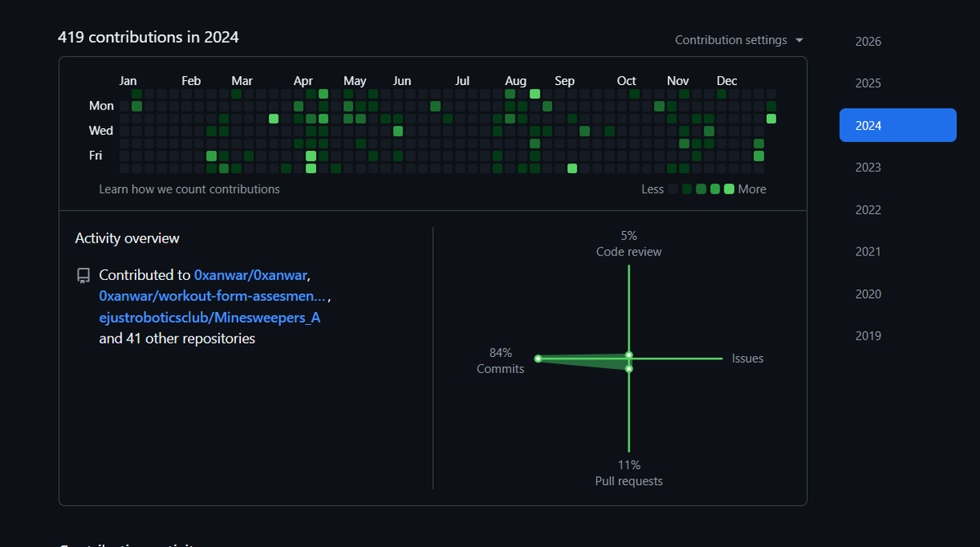Click the Apr month label

click(303, 81)
